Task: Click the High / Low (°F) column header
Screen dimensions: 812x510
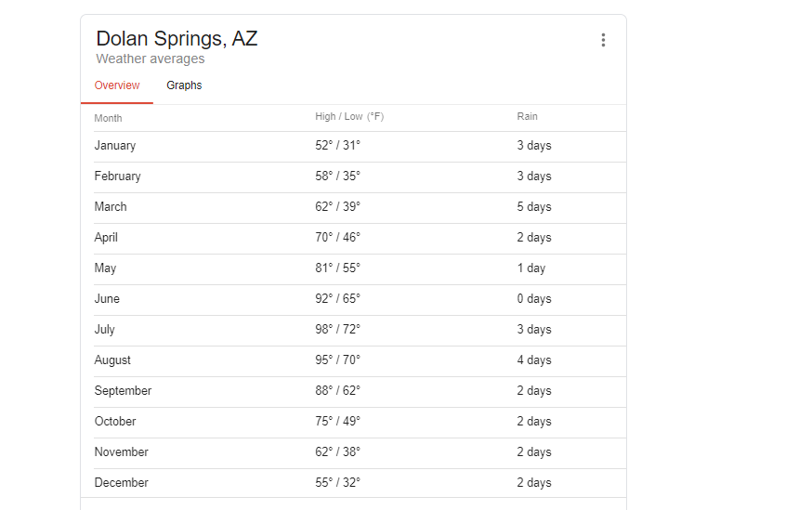Action: (x=349, y=116)
